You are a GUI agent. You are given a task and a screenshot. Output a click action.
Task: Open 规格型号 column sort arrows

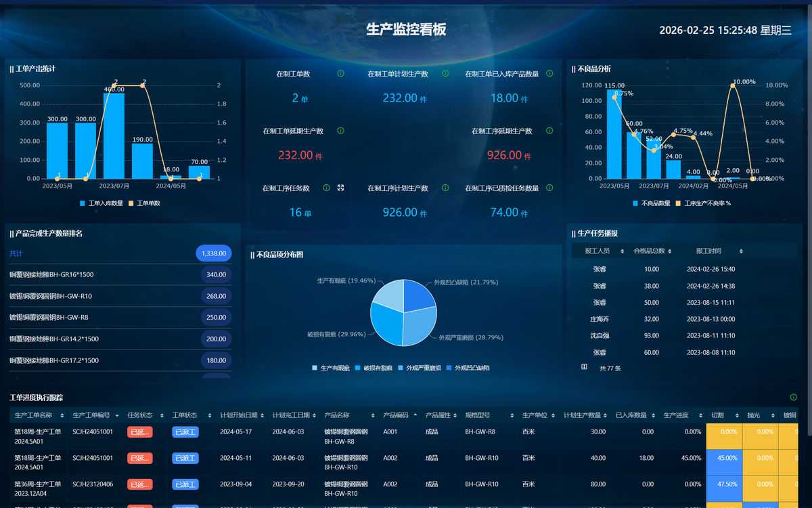coord(513,415)
